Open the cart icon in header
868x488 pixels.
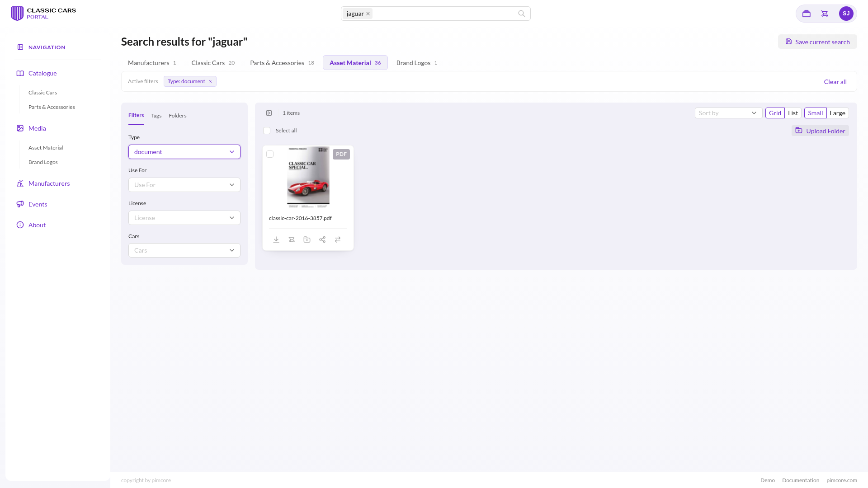[825, 14]
